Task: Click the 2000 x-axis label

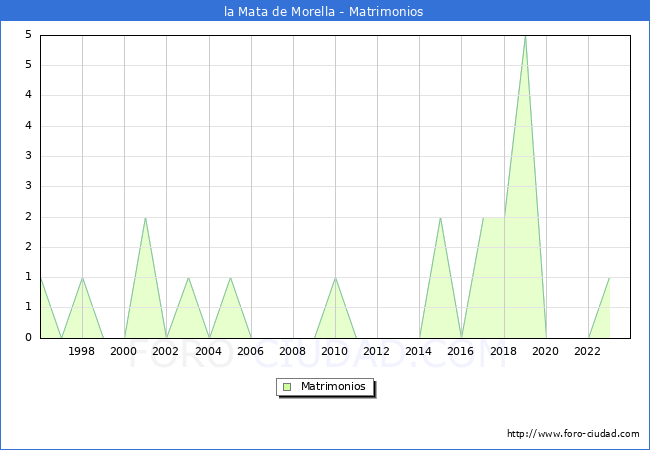Action: [x=124, y=351]
